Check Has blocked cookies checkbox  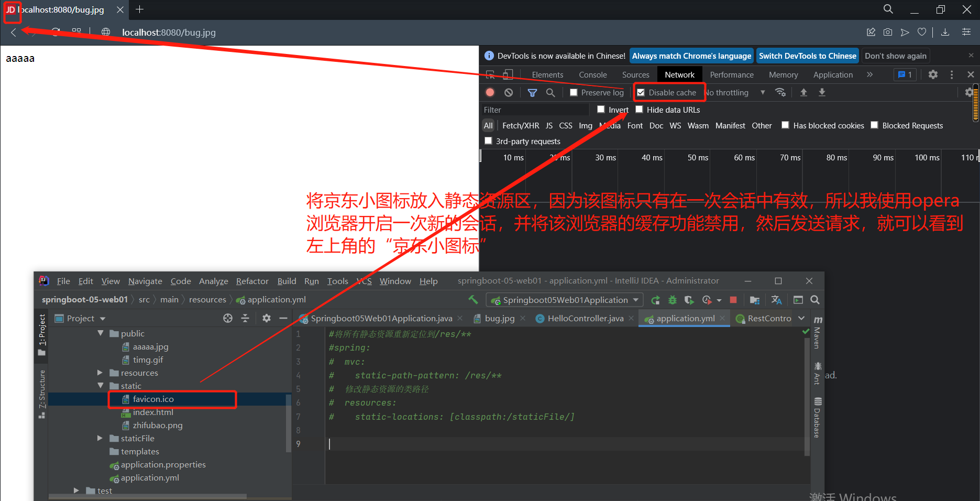pyautogui.click(x=785, y=125)
